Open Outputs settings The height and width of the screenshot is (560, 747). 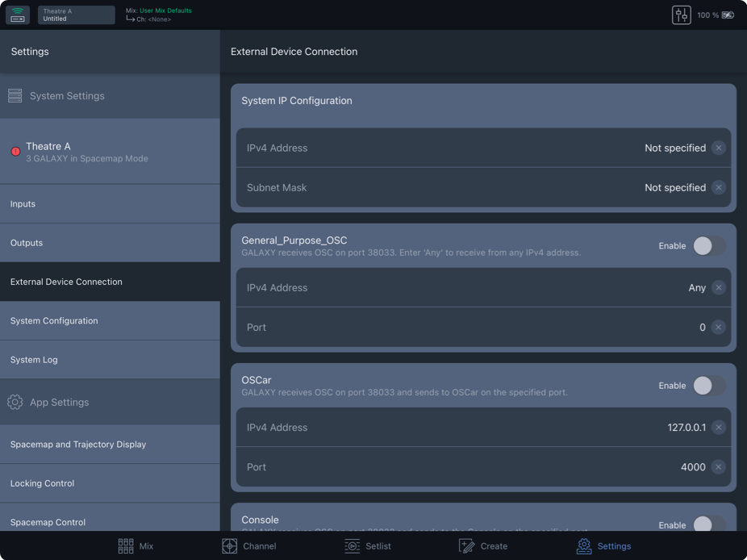click(x=110, y=243)
